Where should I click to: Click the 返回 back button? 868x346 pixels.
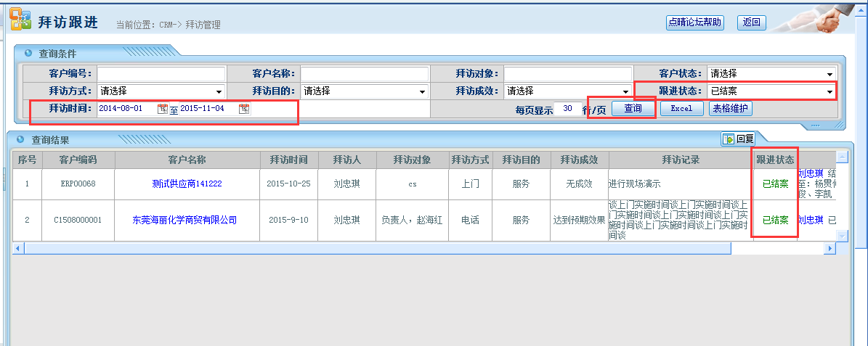tap(751, 22)
